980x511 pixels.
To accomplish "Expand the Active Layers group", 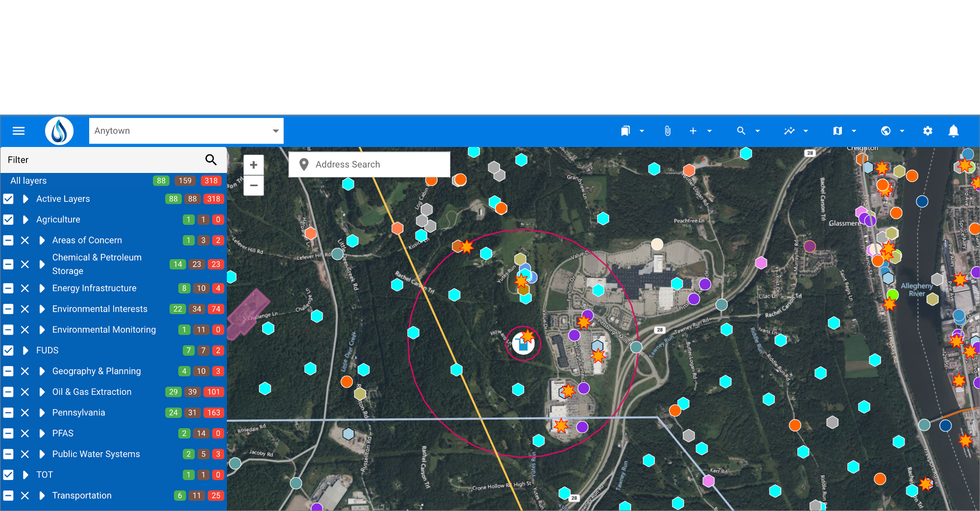I will (x=25, y=199).
